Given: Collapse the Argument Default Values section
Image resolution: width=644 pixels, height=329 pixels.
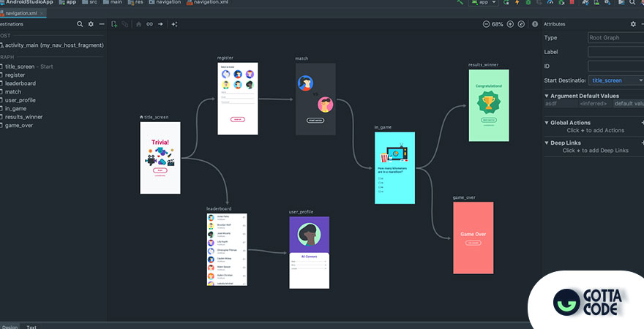Looking at the screenshot, I should 547,96.
